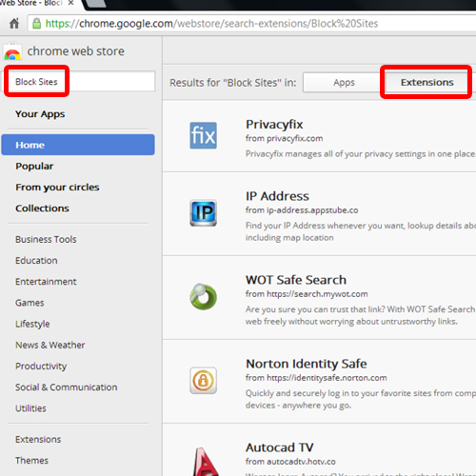
Task: Open the IP Address result title
Action: point(277,196)
